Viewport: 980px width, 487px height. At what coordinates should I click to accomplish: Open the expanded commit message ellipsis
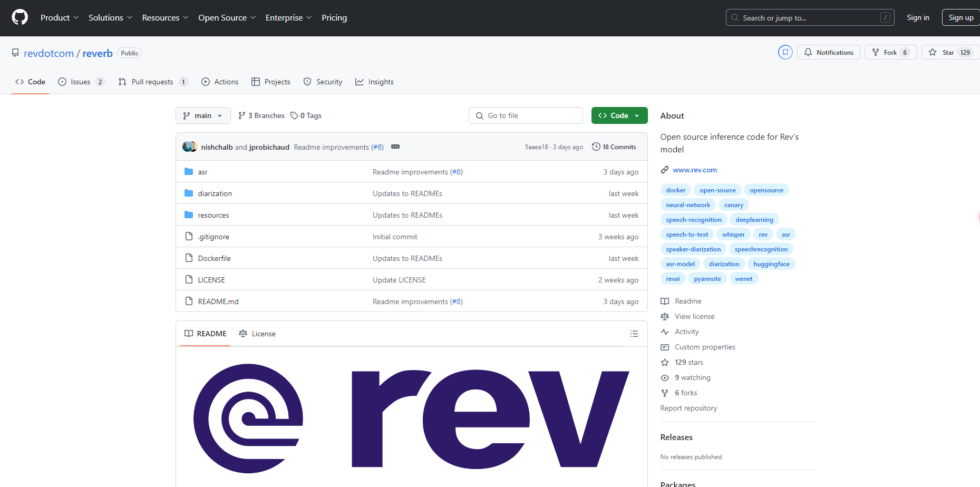(x=395, y=147)
